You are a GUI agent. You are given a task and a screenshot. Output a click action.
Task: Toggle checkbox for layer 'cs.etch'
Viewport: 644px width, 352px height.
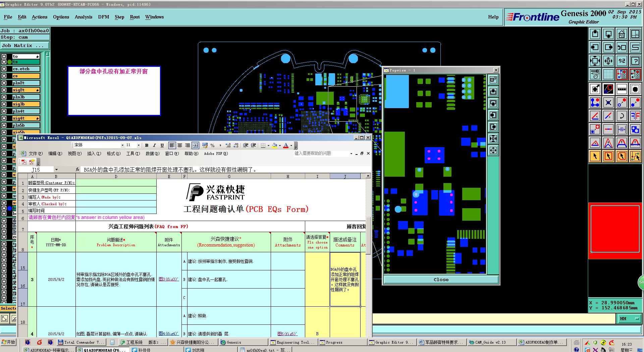[4, 69]
